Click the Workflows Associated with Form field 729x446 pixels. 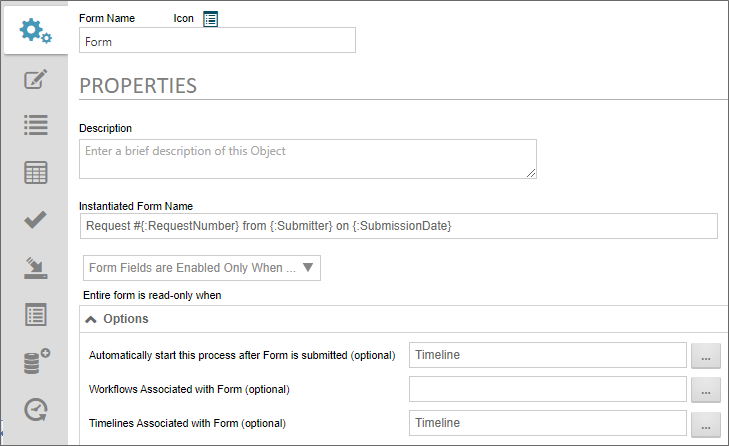pos(547,389)
